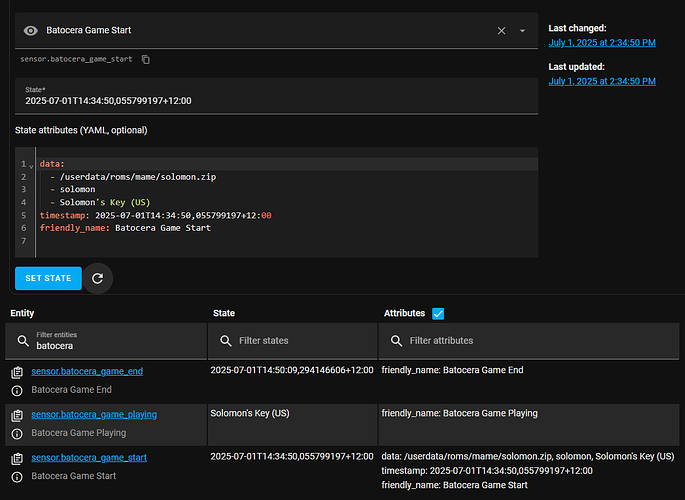
Task: Click the data attribute in the game_start row
Action: coord(528,457)
